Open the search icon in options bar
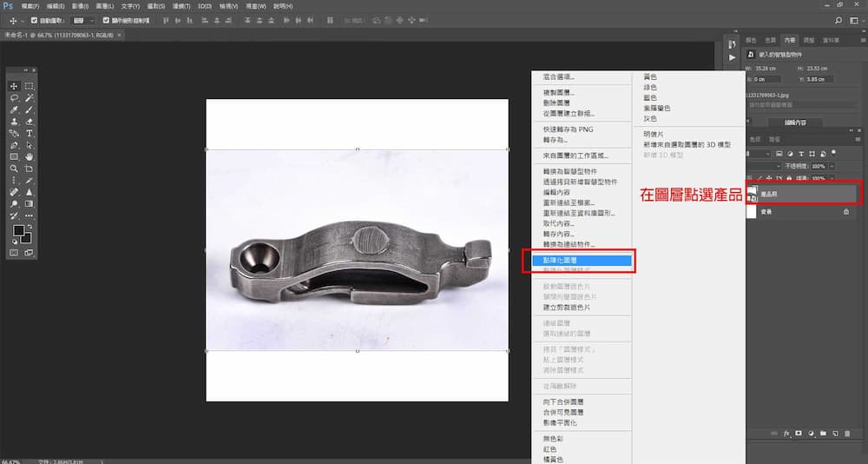Screen dimensions: 868x464 coord(838,21)
